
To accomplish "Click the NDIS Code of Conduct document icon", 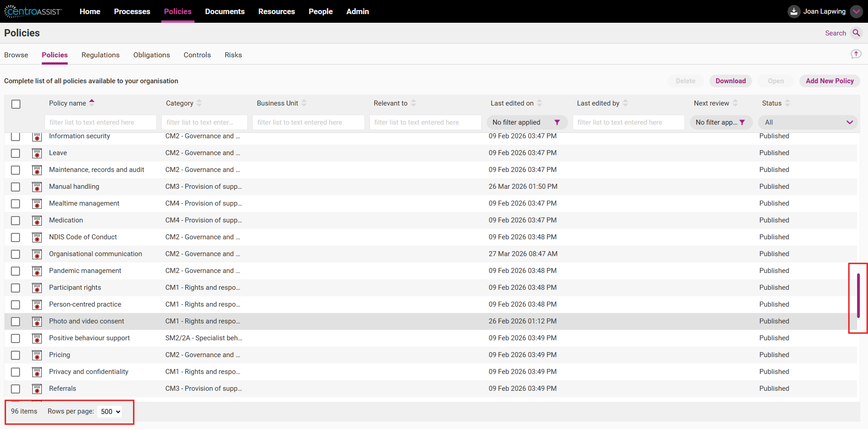I will tap(37, 237).
